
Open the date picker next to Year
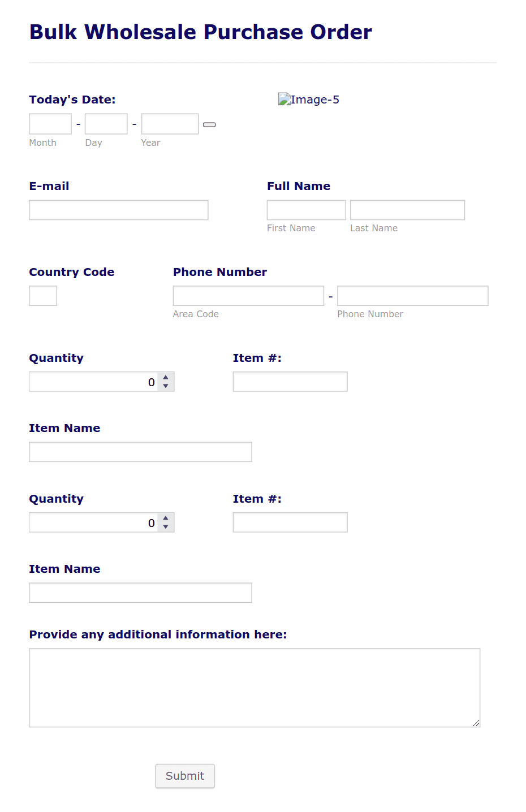(209, 124)
